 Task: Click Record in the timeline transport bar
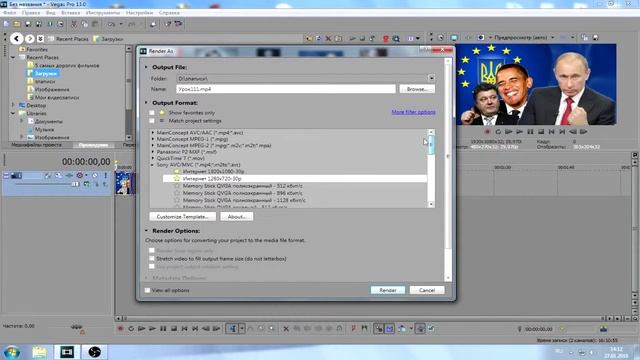coord(120,329)
